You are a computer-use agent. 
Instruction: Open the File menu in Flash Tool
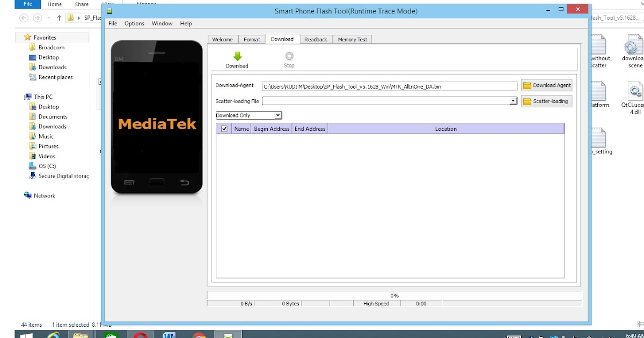113,24
